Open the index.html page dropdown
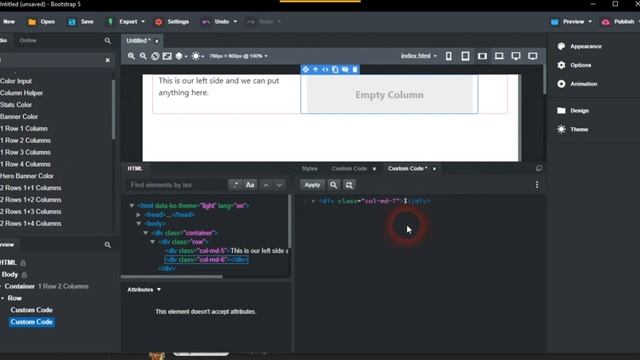Image resolution: width=640 pixels, height=360 pixels. 418,56
